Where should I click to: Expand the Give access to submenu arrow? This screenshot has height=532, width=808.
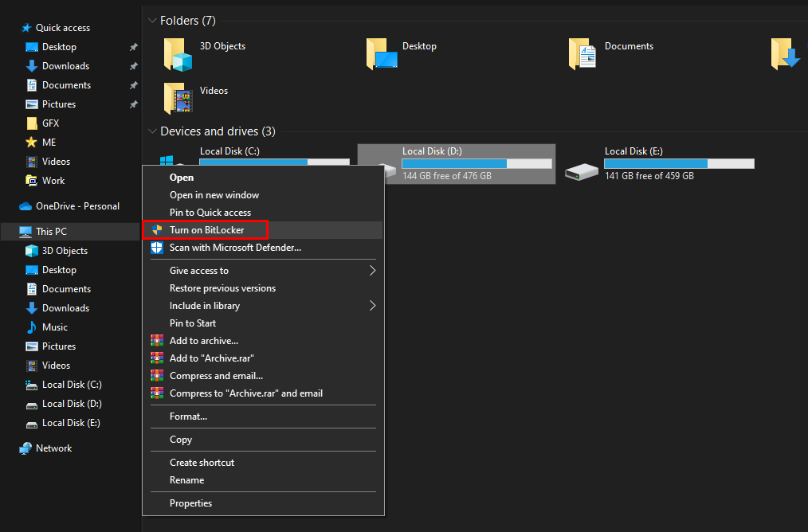tap(372, 270)
